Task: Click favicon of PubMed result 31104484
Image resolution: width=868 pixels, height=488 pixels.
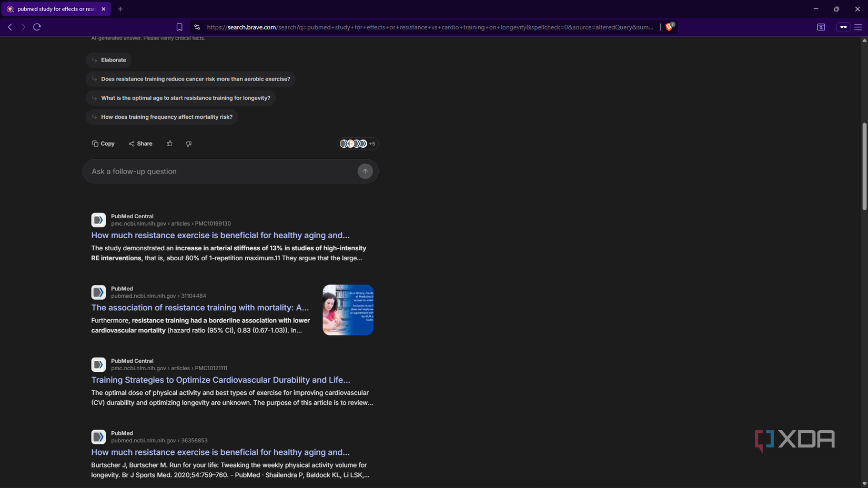Action: tap(98, 292)
